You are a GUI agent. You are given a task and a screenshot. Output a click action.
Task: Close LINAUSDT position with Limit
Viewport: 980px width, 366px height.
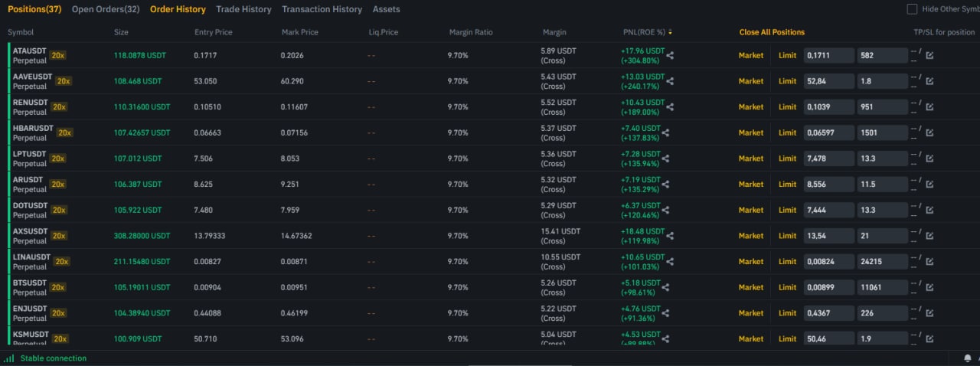(787, 261)
